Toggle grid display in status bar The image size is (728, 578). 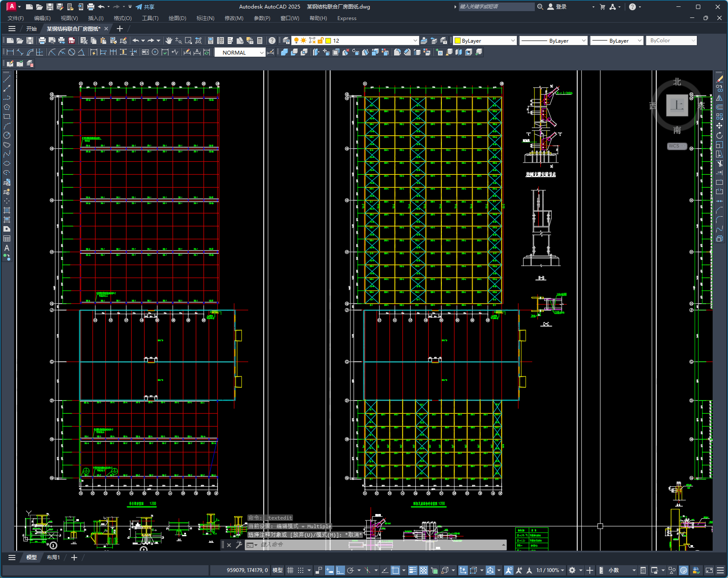(290, 570)
